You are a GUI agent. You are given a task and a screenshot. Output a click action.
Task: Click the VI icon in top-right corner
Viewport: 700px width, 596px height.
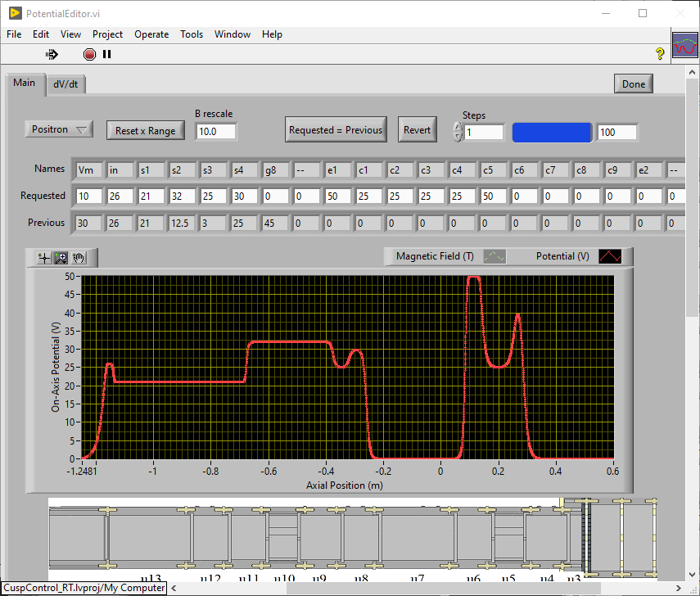(684, 47)
